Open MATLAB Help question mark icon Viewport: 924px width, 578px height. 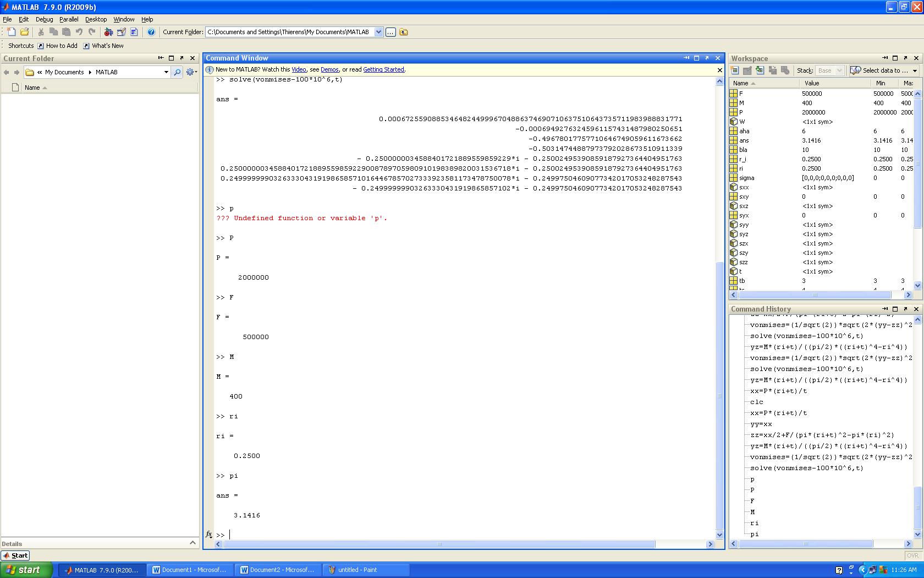pos(151,32)
